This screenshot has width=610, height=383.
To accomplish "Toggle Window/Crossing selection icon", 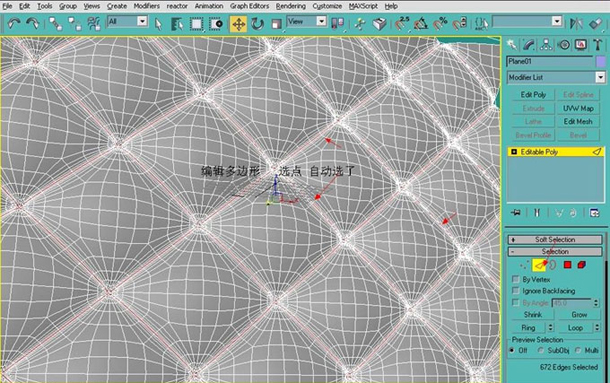I will (216, 24).
